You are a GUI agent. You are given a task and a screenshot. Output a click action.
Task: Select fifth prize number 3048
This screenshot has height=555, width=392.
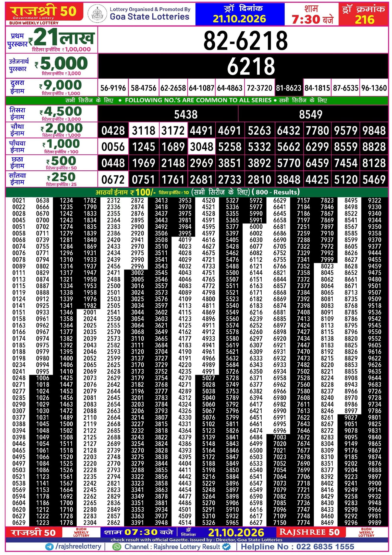point(202,147)
